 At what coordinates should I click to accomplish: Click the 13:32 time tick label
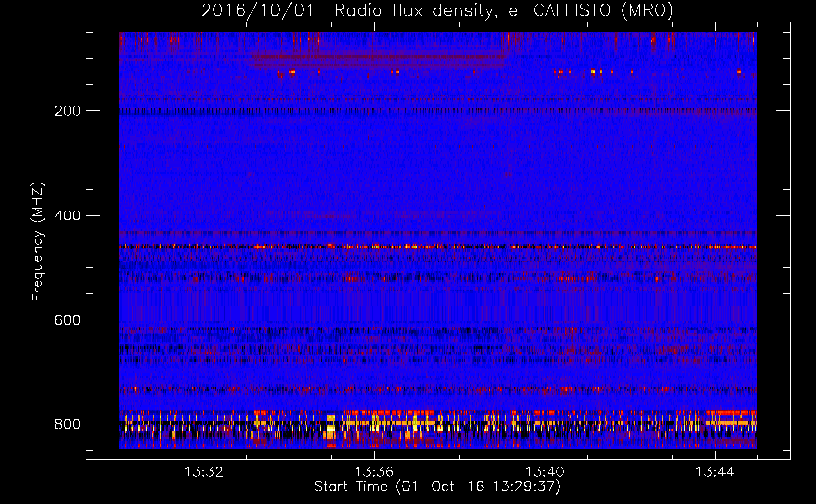coord(204,472)
